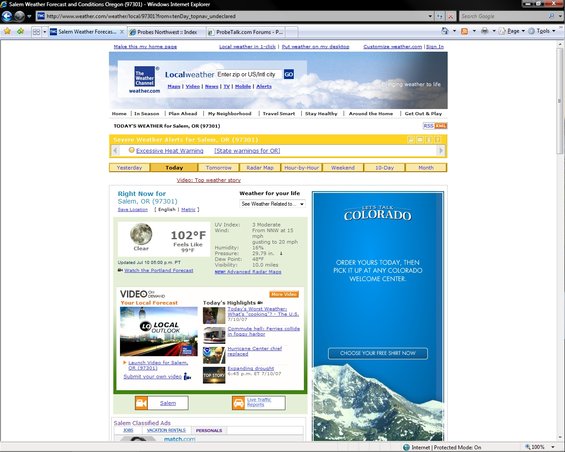The width and height of the screenshot is (565, 452).
Task: Click the Refresh page icon
Action: pos(440,16)
